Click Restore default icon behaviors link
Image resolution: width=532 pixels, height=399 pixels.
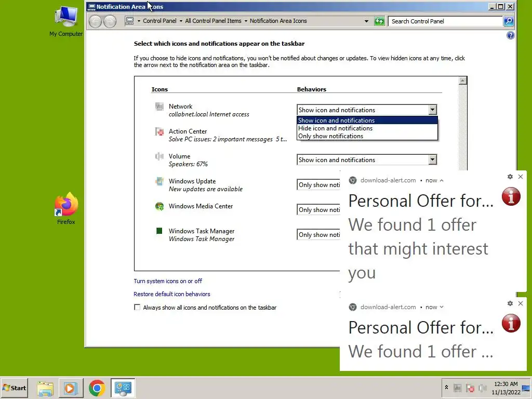(171, 294)
